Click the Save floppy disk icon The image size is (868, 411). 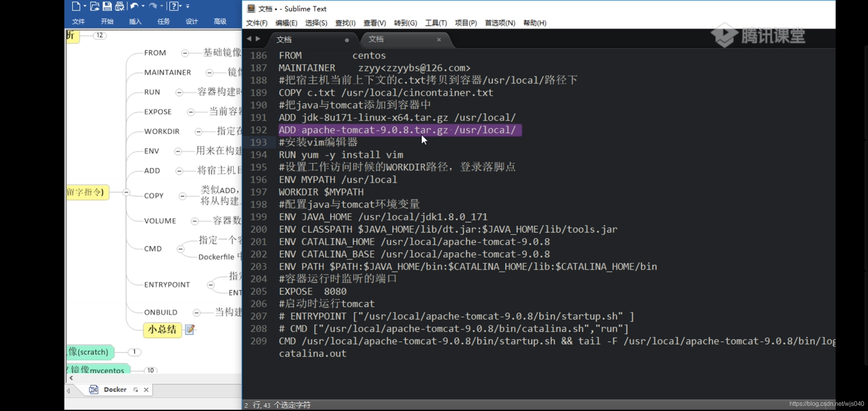pos(107,6)
